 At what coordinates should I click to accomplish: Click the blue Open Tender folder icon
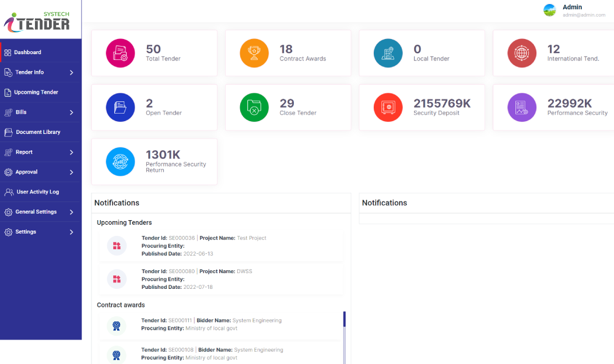click(120, 107)
